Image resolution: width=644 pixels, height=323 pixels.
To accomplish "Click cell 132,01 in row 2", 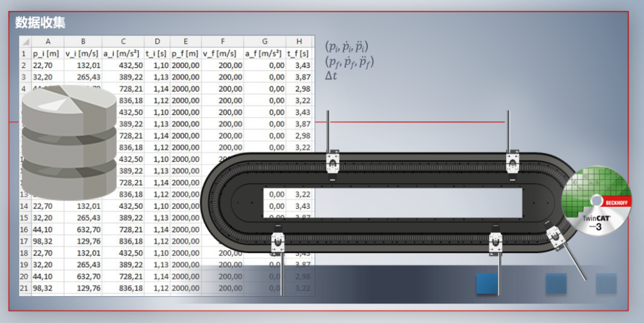I will (83, 65).
